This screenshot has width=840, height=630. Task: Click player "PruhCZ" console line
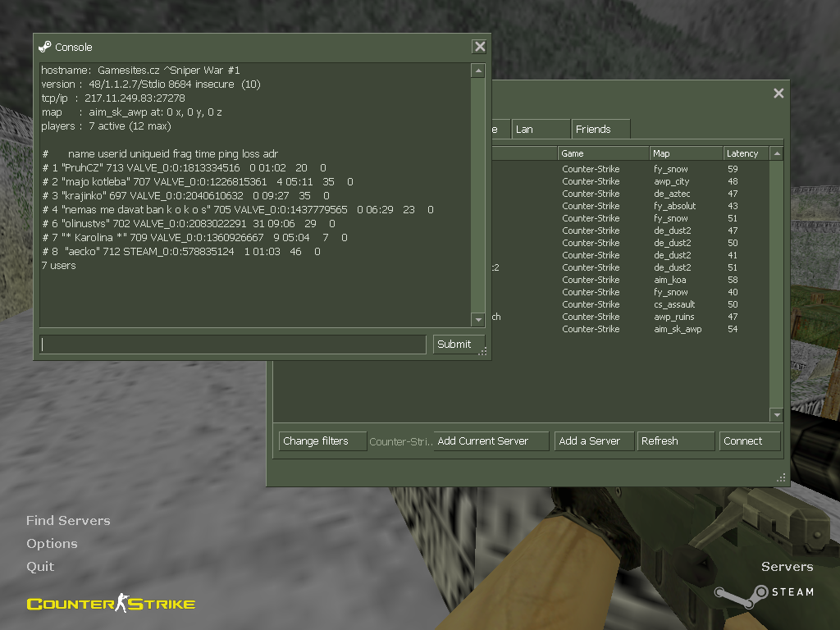click(x=184, y=167)
